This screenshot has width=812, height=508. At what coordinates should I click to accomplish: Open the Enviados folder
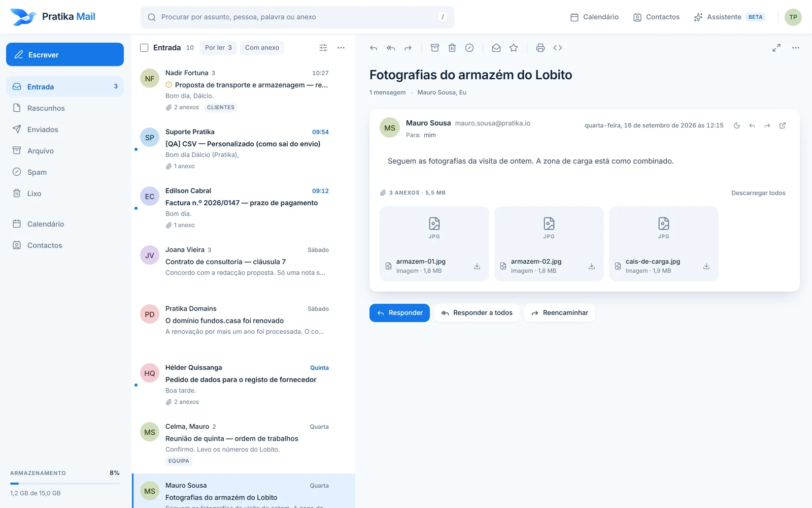(x=65, y=130)
